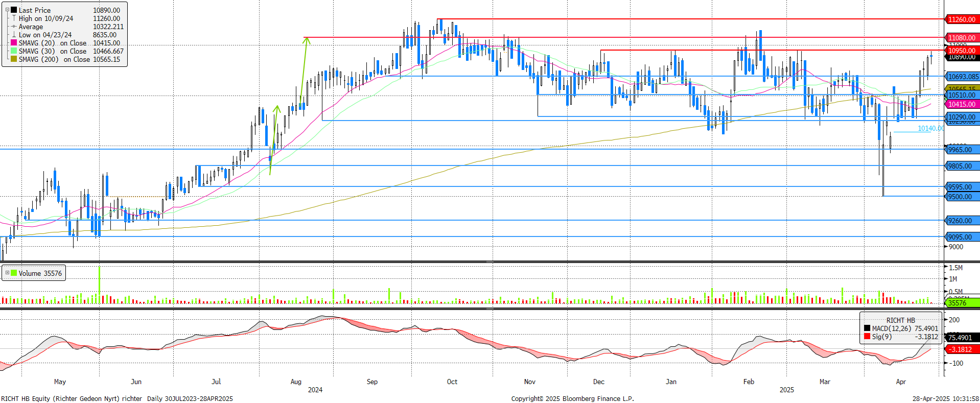Click the Oct label on time axis

452,382
